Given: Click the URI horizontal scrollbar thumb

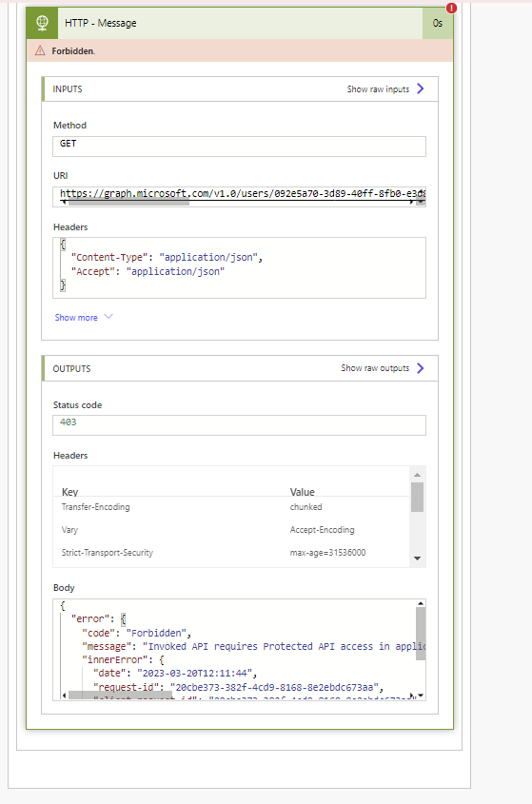Looking at the screenshot, I should coord(128,203).
